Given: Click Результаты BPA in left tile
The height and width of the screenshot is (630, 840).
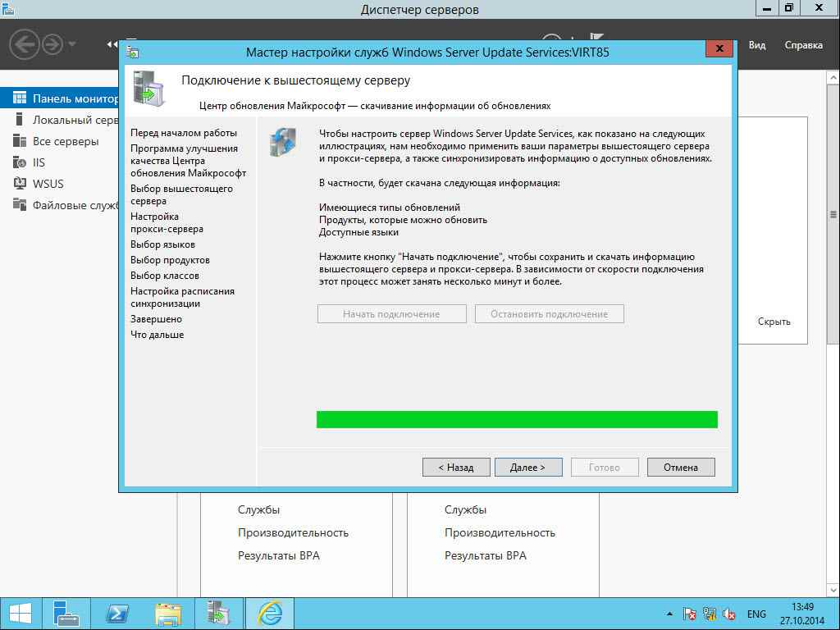Looking at the screenshot, I should (x=279, y=555).
